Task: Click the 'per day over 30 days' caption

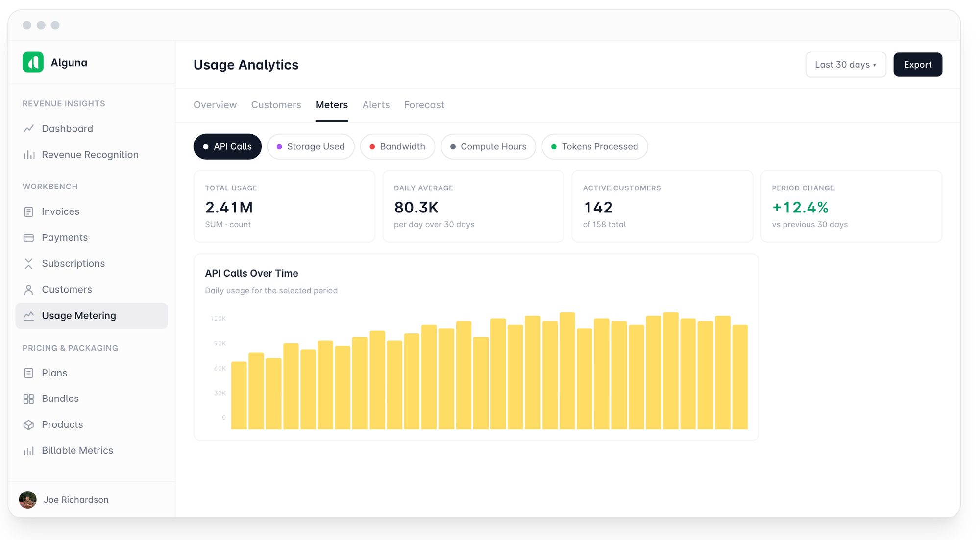Action: pyautogui.click(x=434, y=225)
